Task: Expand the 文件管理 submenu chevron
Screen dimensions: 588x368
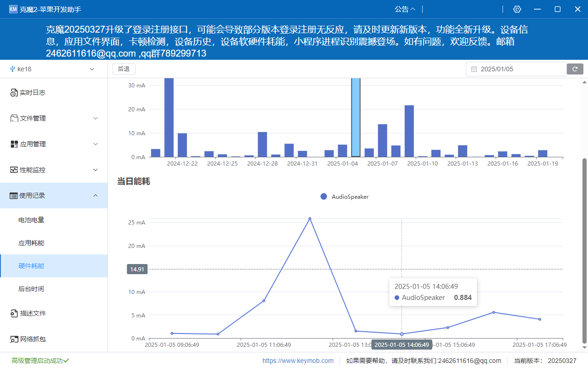Action: (96, 119)
